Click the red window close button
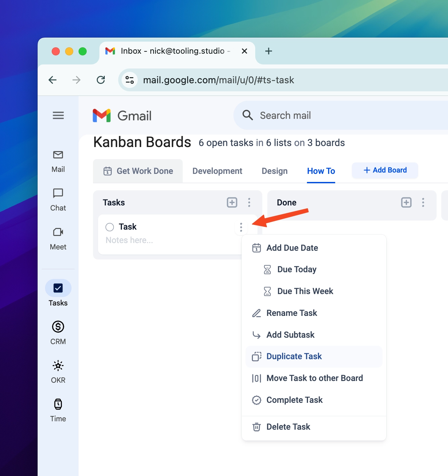 tap(56, 51)
